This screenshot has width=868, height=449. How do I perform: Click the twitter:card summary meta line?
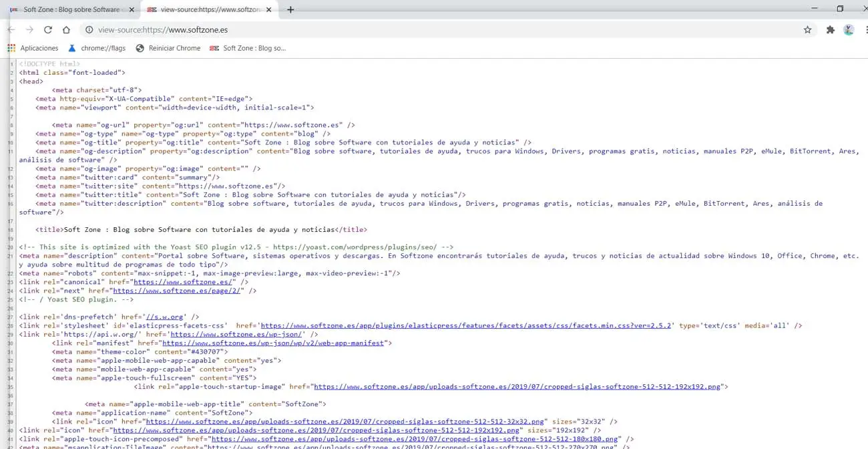coord(128,178)
